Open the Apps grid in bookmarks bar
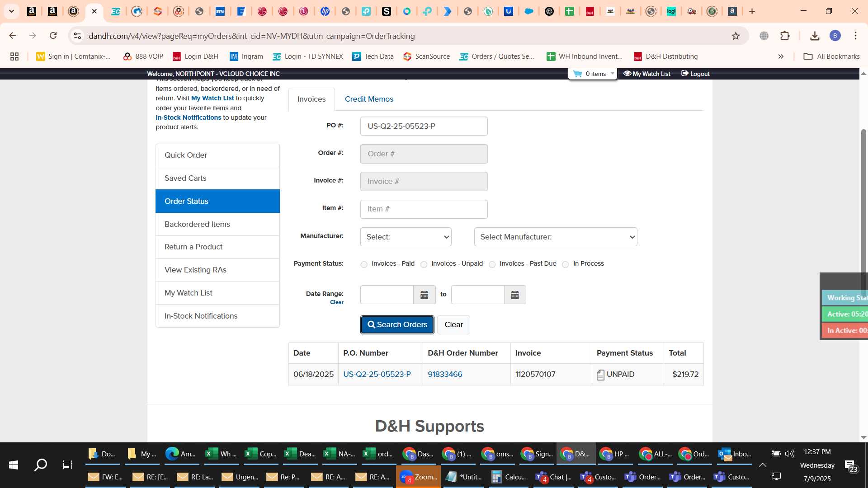 [14, 56]
